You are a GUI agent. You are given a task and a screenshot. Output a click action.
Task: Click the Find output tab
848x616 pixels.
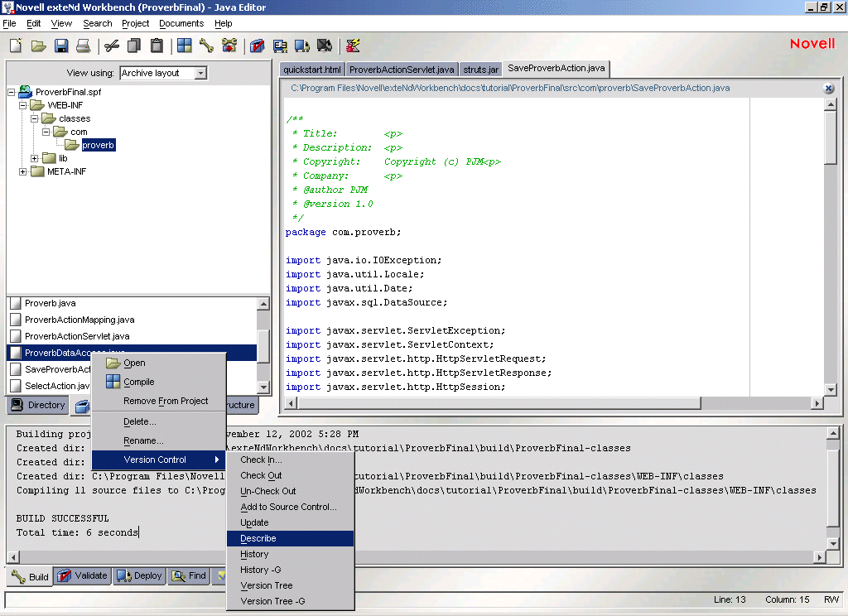[189, 575]
